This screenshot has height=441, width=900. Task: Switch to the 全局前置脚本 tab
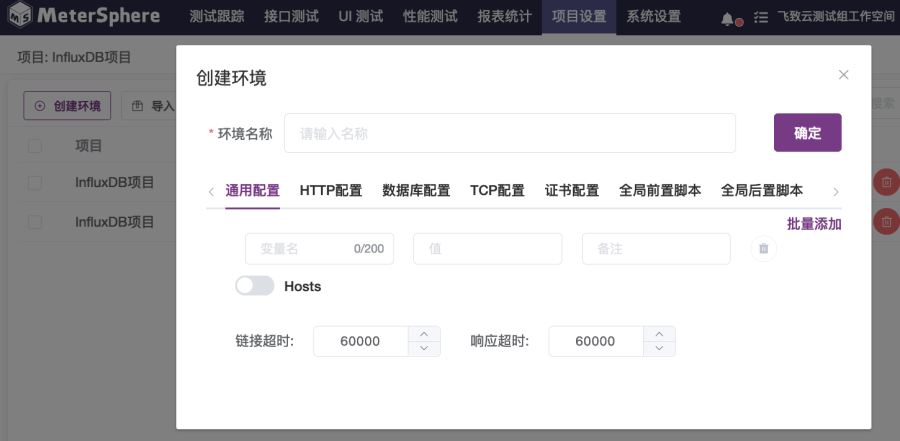[660, 191]
